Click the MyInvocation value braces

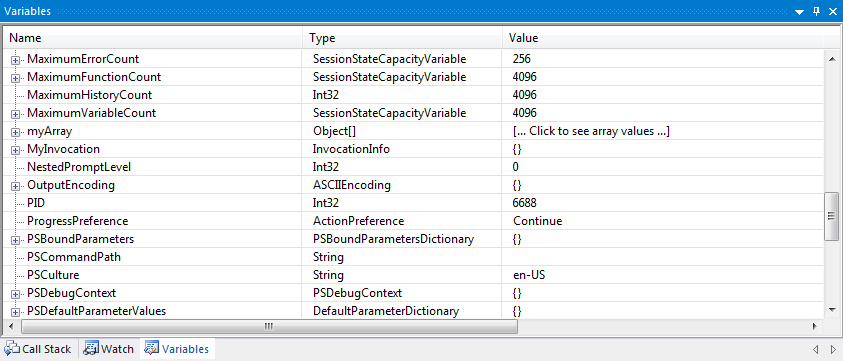pyautogui.click(x=517, y=150)
